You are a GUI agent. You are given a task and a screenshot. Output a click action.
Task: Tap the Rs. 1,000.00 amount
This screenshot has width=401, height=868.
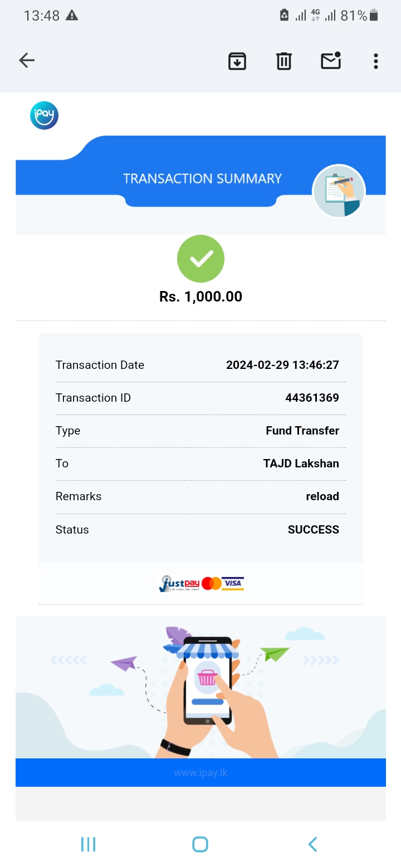click(200, 297)
